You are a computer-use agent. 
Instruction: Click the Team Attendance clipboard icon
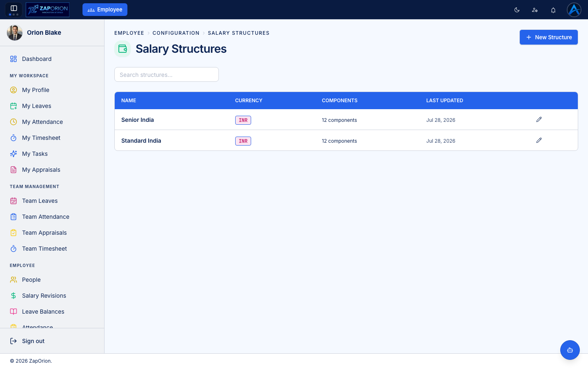pyautogui.click(x=13, y=217)
